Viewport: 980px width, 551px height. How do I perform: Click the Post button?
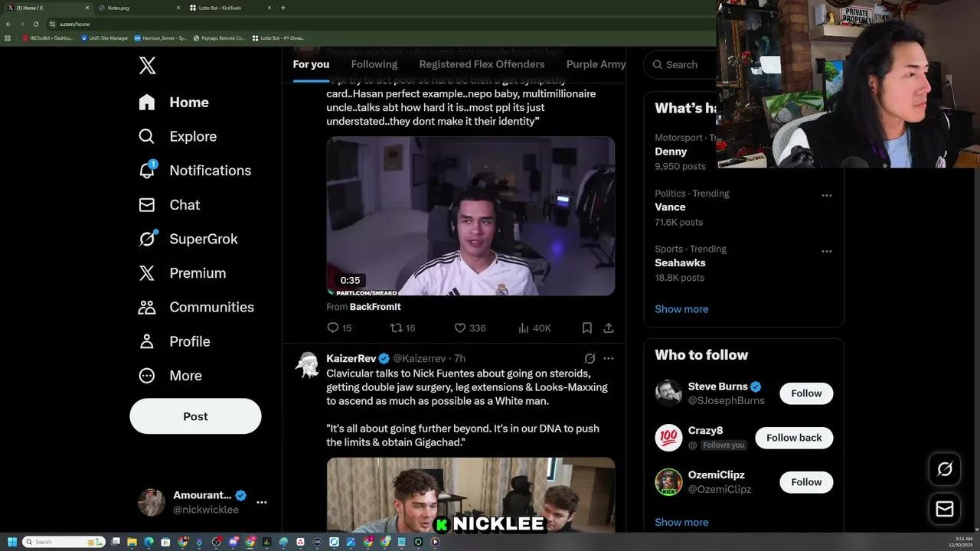pyautogui.click(x=195, y=416)
